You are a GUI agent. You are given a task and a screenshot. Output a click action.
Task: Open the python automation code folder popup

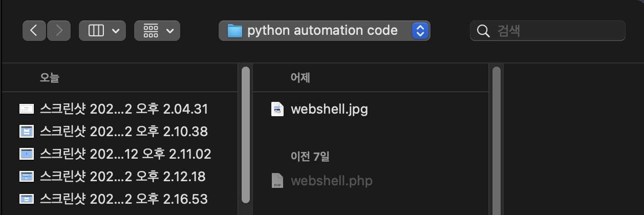click(324, 31)
